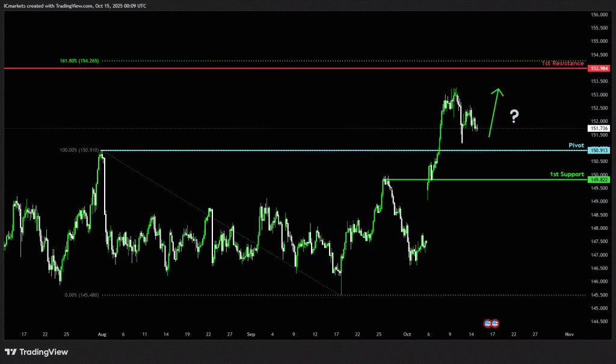The width and height of the screenshot is (616, 364).
Task: Click the gray question mark annotation
Action: pos(514,116)
